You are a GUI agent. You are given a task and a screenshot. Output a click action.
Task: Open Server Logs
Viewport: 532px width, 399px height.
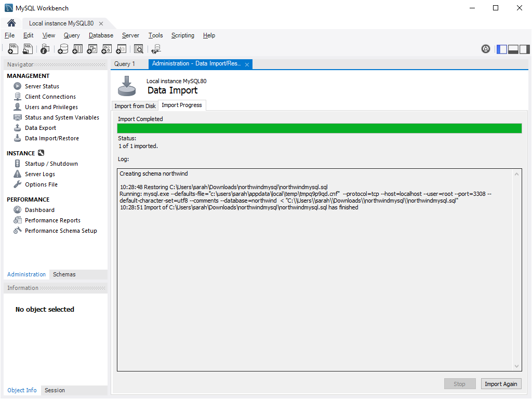point(39,174)
